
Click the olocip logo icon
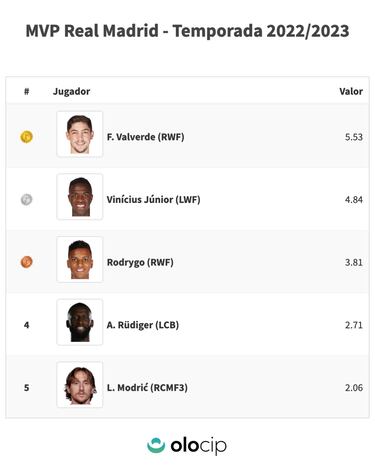click(x=156, y=445)
